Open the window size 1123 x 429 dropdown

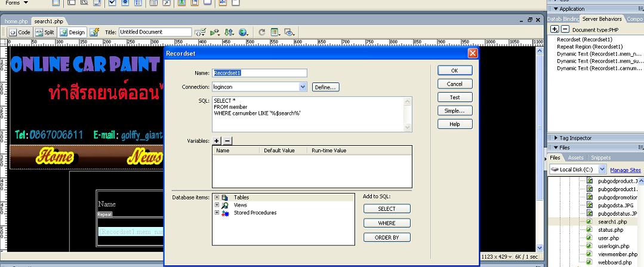pyautogui.click(x=497, y=256)
